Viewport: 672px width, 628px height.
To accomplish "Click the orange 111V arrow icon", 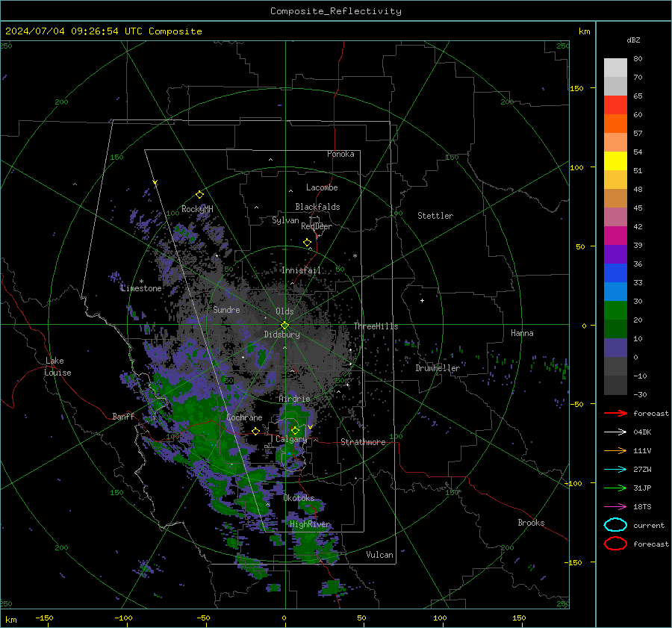I will pos(615,450).
